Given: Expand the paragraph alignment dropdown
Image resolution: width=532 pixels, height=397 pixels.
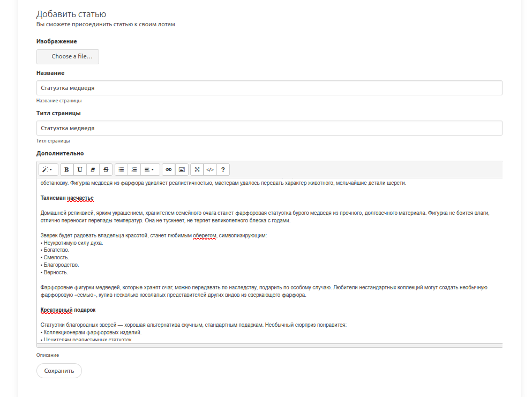Looking at the screenshot, I should (x=150, y=169).
